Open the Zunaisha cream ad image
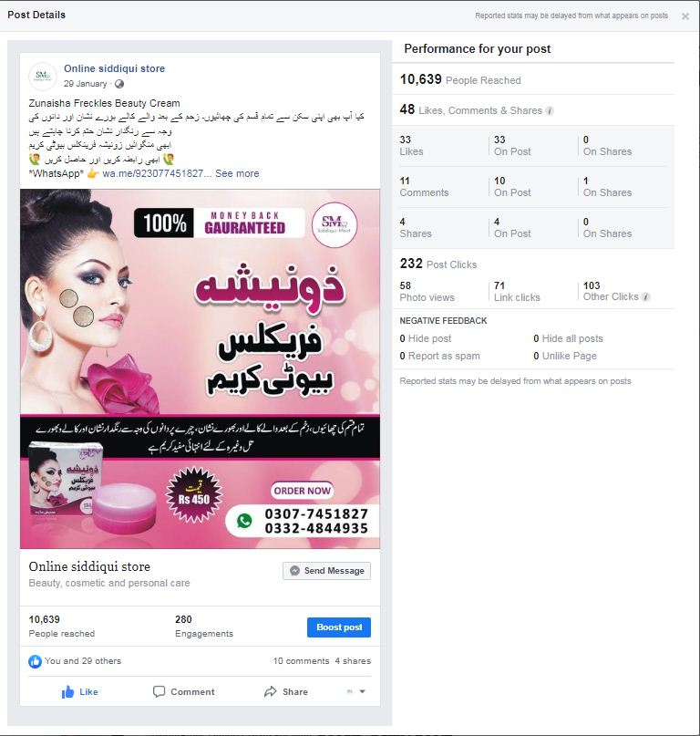 click(x=200, y=369)
